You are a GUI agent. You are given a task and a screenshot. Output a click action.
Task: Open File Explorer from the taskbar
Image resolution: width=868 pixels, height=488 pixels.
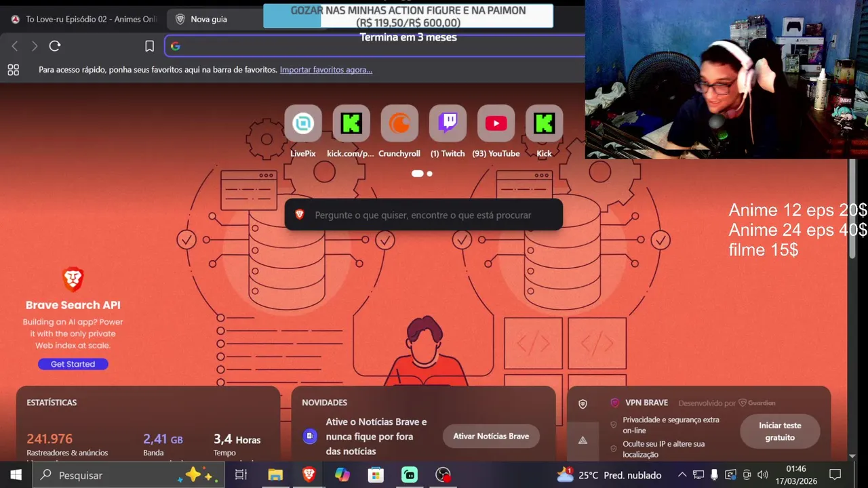point(275,474)
